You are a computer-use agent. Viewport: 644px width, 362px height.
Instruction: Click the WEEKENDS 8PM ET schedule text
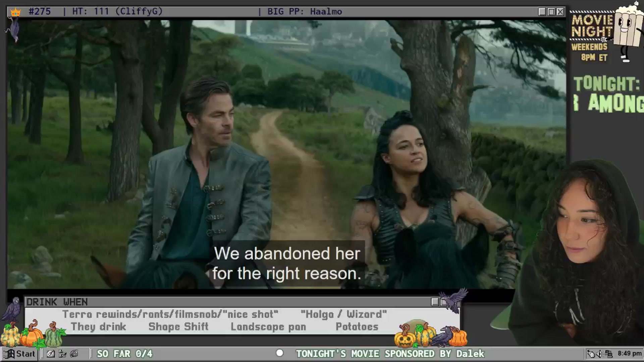click(590, 52)
